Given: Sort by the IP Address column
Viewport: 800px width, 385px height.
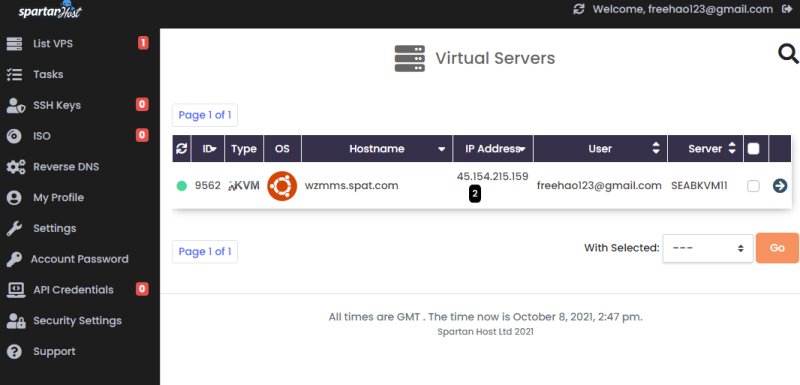Looking at the screenshot, I should click(493, 148).
